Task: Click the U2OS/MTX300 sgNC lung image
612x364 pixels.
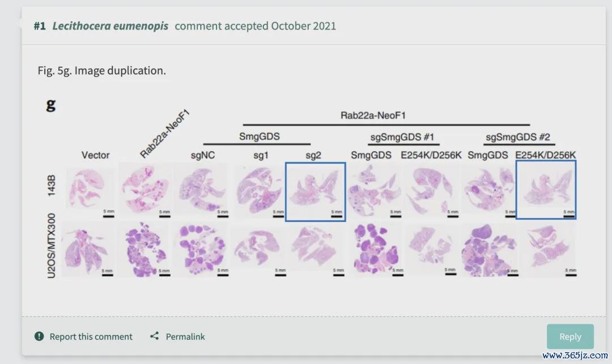Action: [x=202, y=249]
